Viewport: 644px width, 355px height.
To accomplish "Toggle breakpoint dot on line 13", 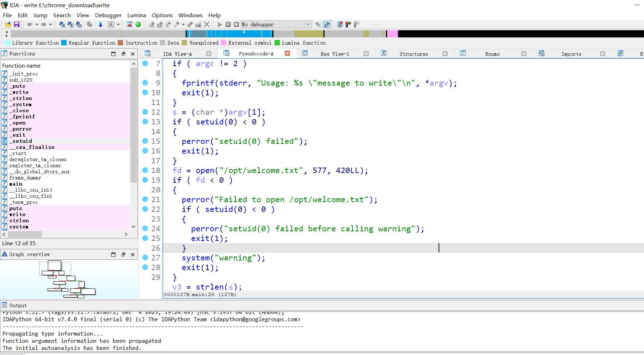I will coord(145,122).
